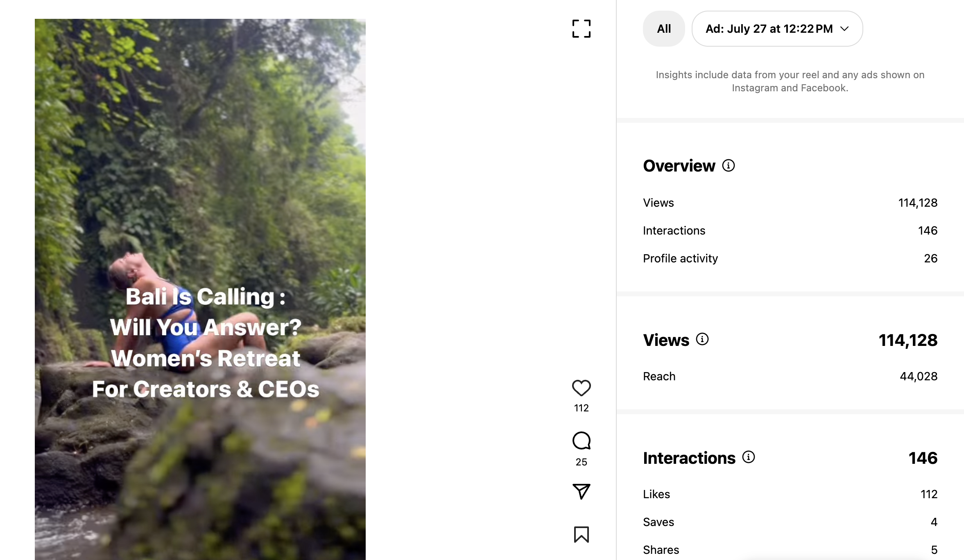964x560 pixels.
Task: Click the fullscreen expand icon
Action: (x=581, y=29)
